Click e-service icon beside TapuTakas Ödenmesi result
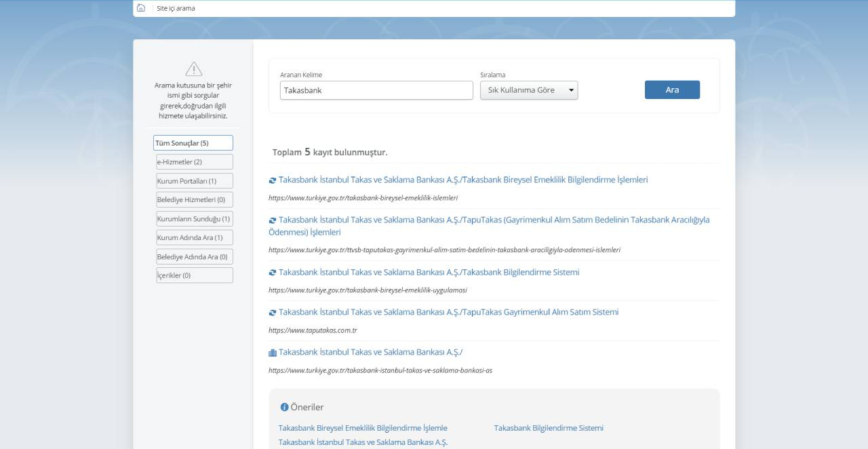868x449 pixels. [273, 220]
